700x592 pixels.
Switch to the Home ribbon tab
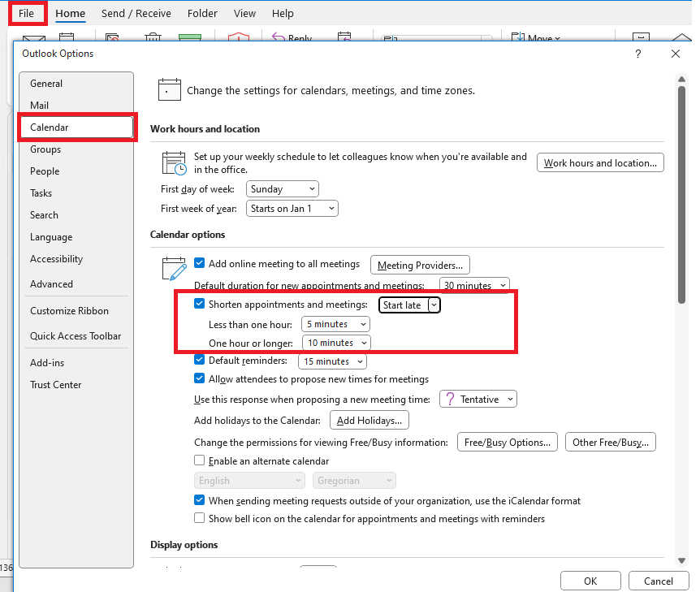[x=70, y=13]
